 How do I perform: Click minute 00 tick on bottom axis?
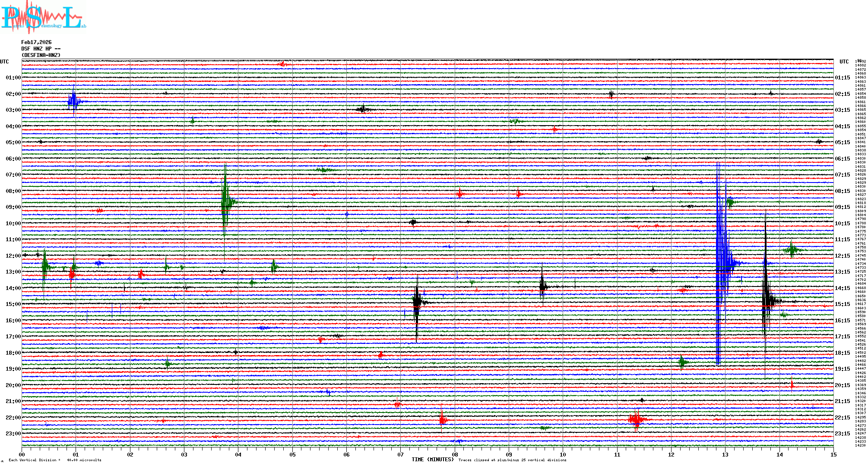22,454
